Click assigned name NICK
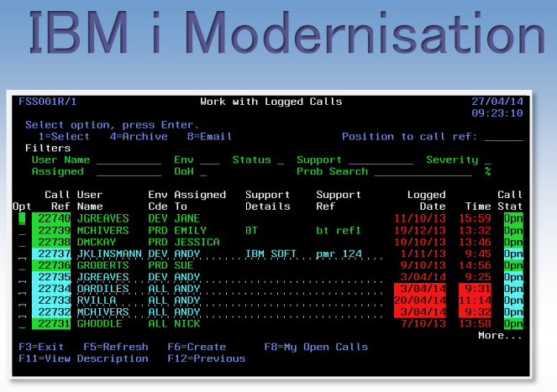This screenshot has width=557, height=392. [x=187, y=324]
